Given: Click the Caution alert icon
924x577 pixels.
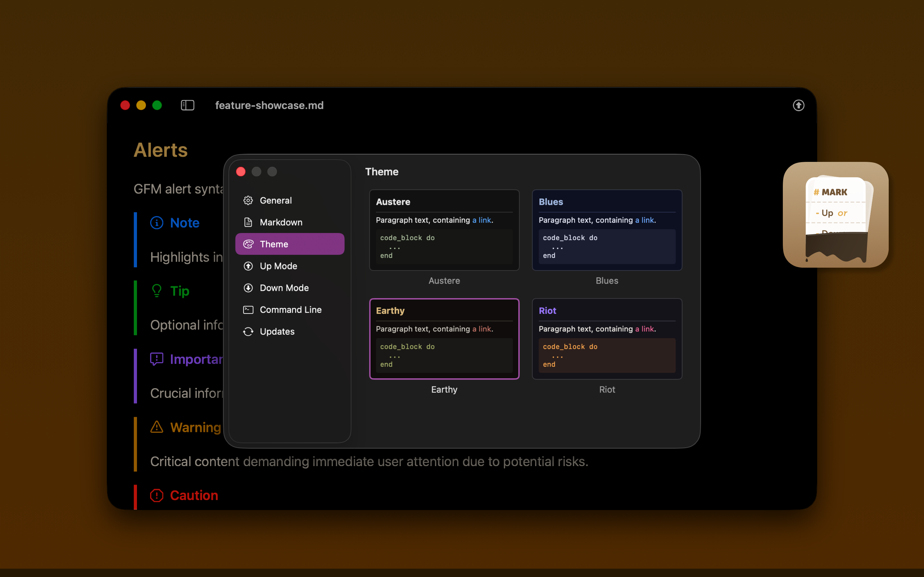Looking at the screenshot, I should pyautogui.click(x=157, y=495).
